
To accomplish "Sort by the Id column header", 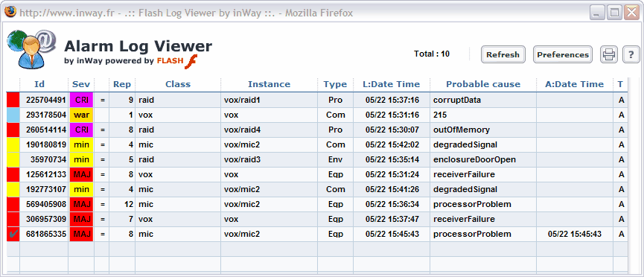I will point(39,84).
